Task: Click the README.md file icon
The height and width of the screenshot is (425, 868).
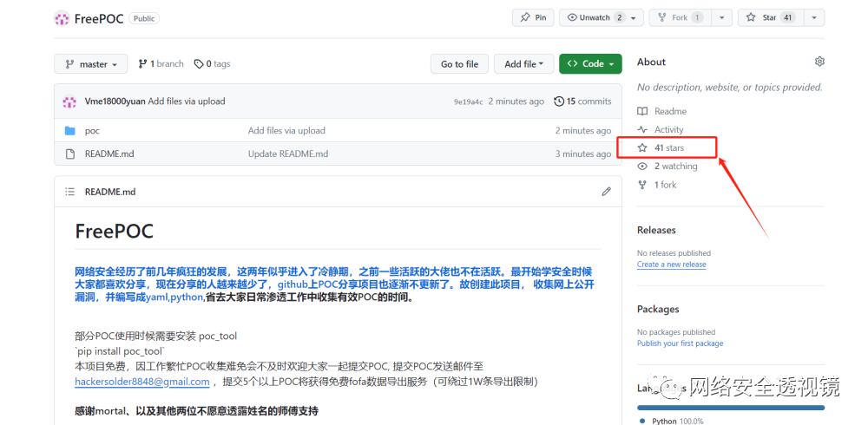Action: (x=69, y=154)
